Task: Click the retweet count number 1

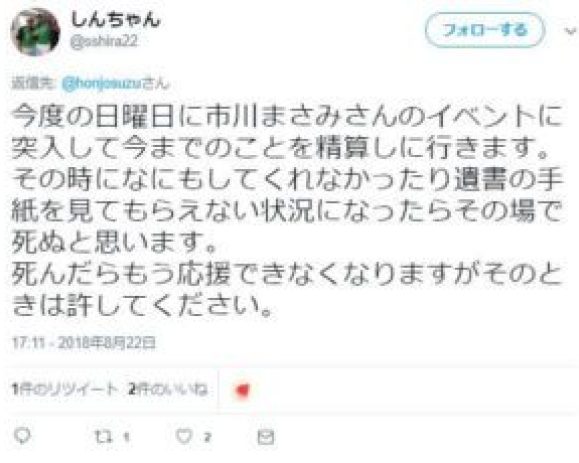Action: (x=126, y=438)
